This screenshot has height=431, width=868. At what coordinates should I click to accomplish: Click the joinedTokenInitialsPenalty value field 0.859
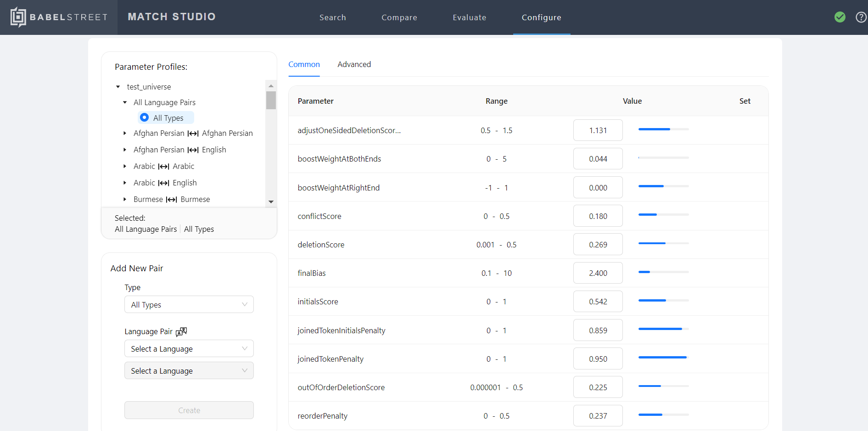pos(598,330)
